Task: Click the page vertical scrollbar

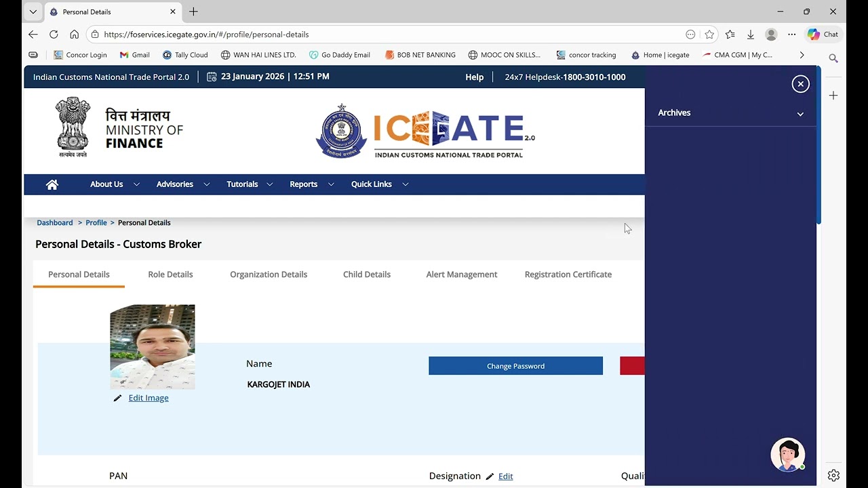Action: click(818, 145)
